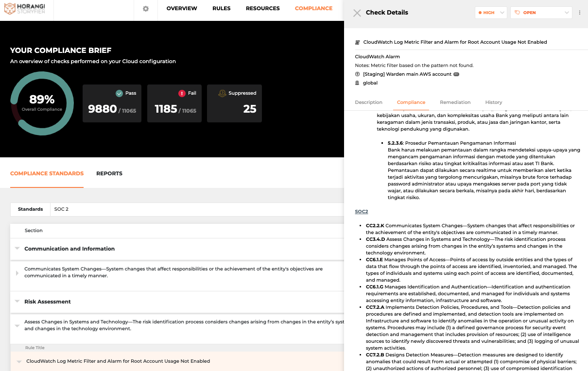Image resolution: width=588 pixels, height=371 pixels.
Task: Click the overall compliance donut chart
Action: (42, 103)
